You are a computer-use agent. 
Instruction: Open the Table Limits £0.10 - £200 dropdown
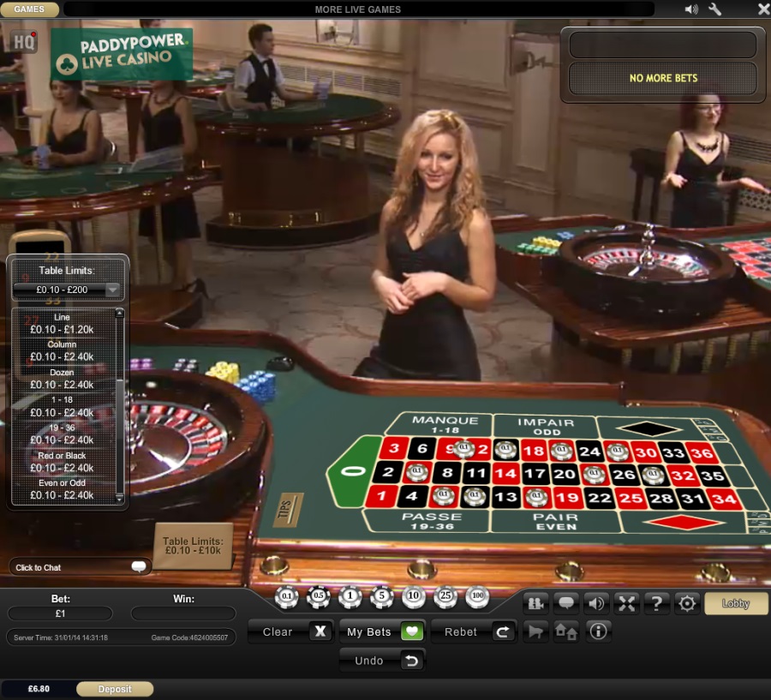[66, 290]
